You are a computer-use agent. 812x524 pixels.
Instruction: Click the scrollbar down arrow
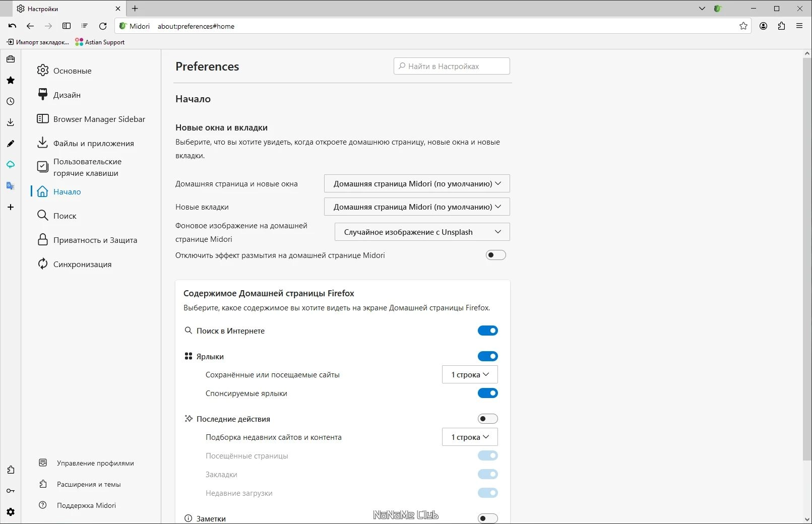pos(807,519)
